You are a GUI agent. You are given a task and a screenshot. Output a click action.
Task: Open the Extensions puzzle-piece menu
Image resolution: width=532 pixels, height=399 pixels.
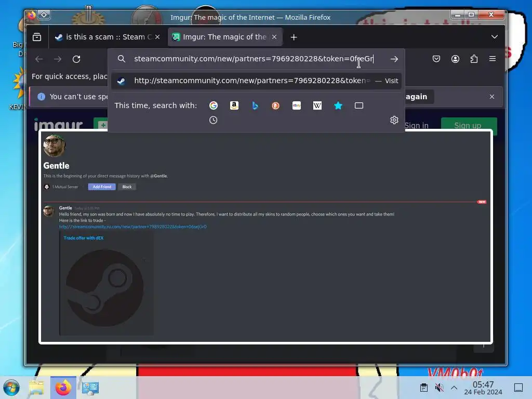pos(474,59)
